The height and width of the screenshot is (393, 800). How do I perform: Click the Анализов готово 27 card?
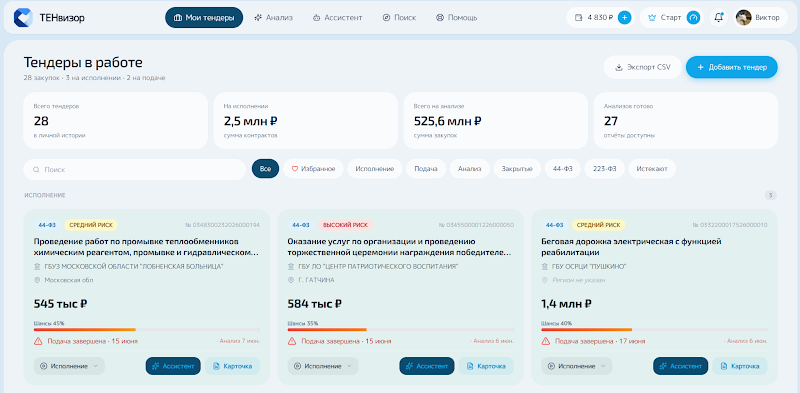686,120
